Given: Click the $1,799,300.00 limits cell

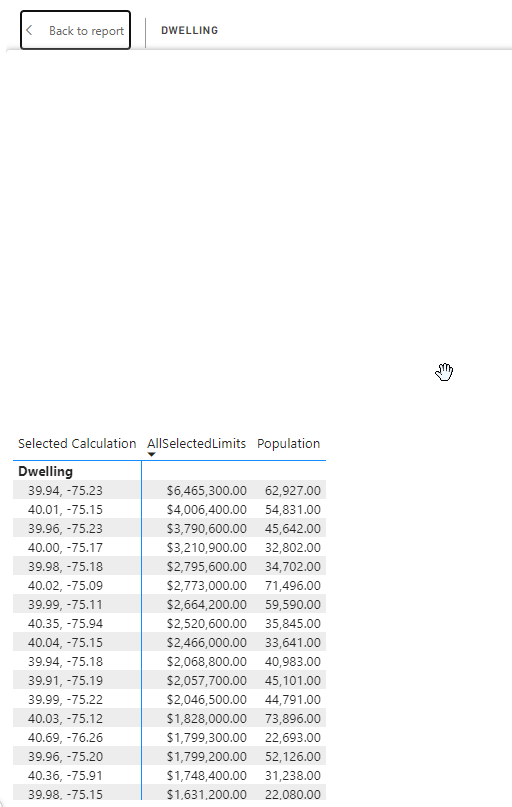Looking at the screenshot, I should point(206,738).
